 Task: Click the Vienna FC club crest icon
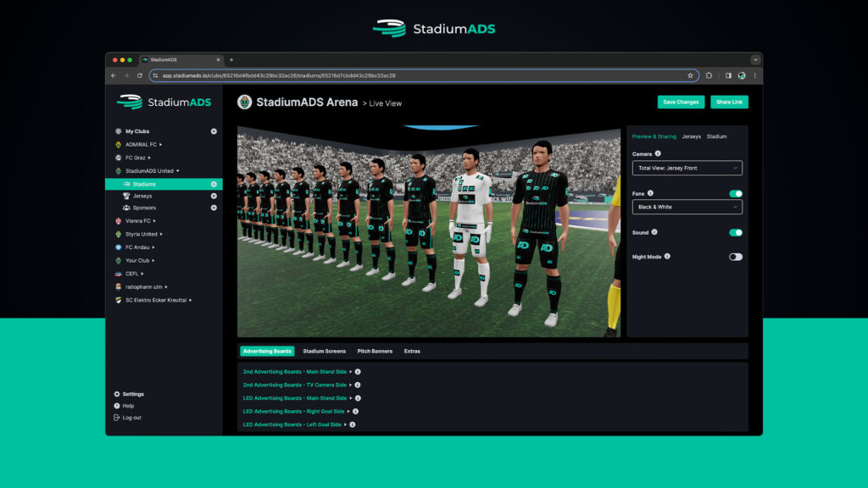(x=118, y=221)
